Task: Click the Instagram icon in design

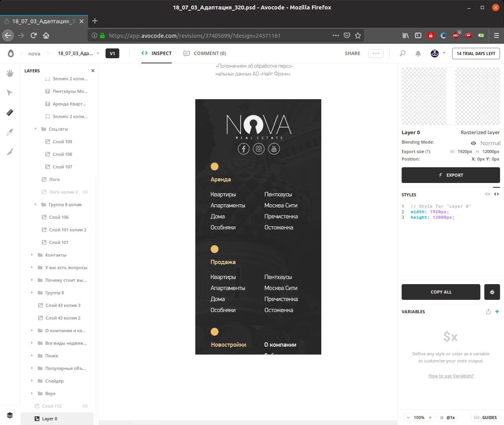Action: 259,149
